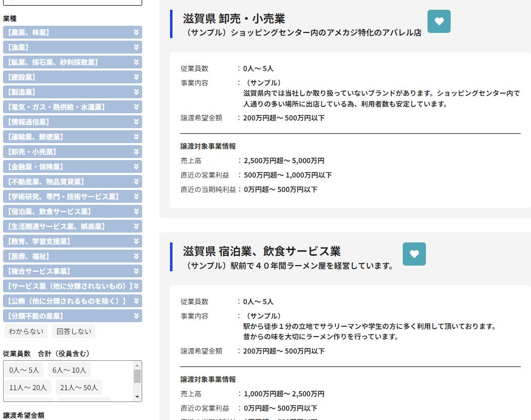Viewport: 531px width, 420px height.
Task: Select the 回答しない industry option
Action: pyautogui.click(x=74, y=331)
